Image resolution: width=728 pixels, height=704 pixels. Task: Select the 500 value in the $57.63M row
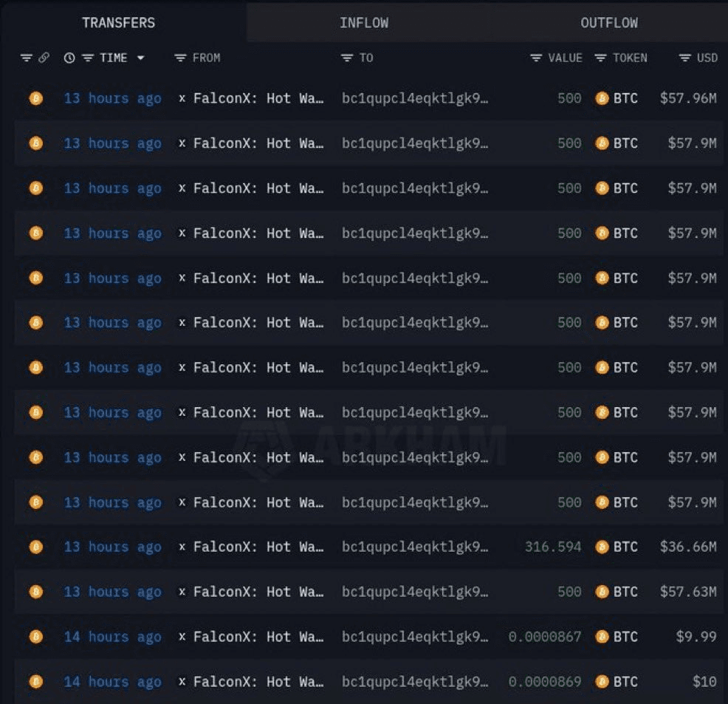(570, 592)
